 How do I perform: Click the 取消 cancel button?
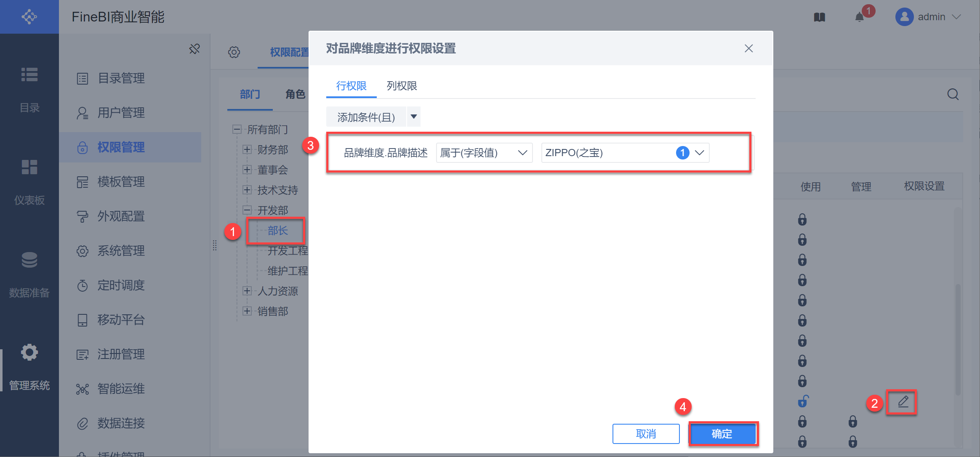point(646,434)
